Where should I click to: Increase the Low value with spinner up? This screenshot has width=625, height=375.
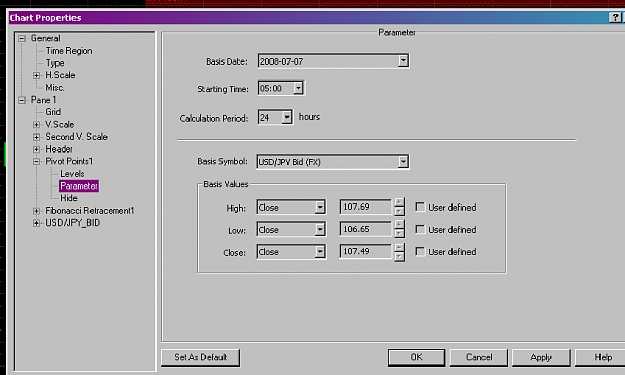[399, 224]
